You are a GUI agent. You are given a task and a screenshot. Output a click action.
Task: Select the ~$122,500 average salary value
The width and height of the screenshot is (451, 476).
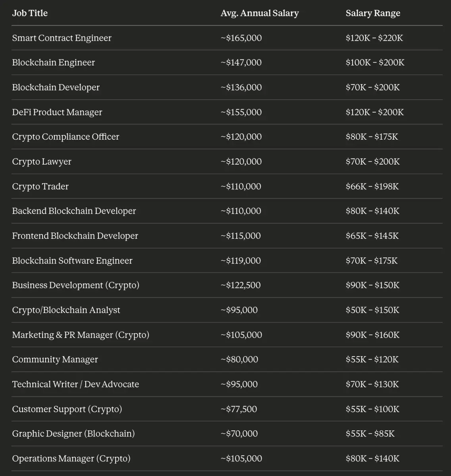(241, 285)
